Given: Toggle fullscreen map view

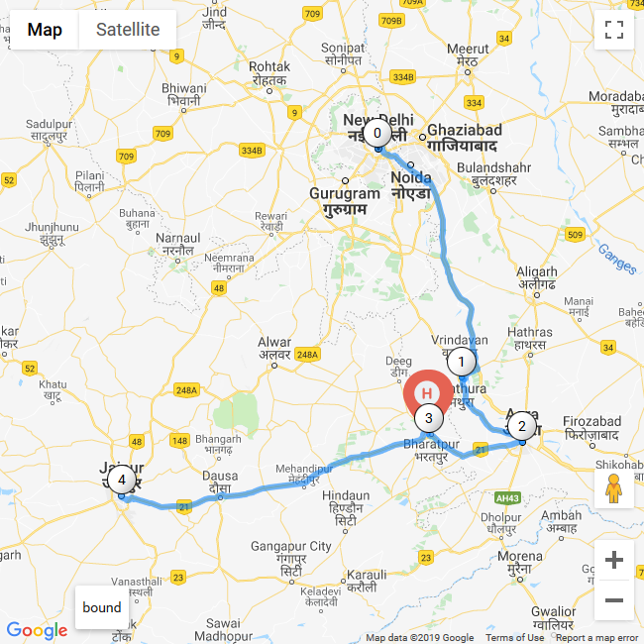Looking at the screenshot, I should (x=614, y=30).
